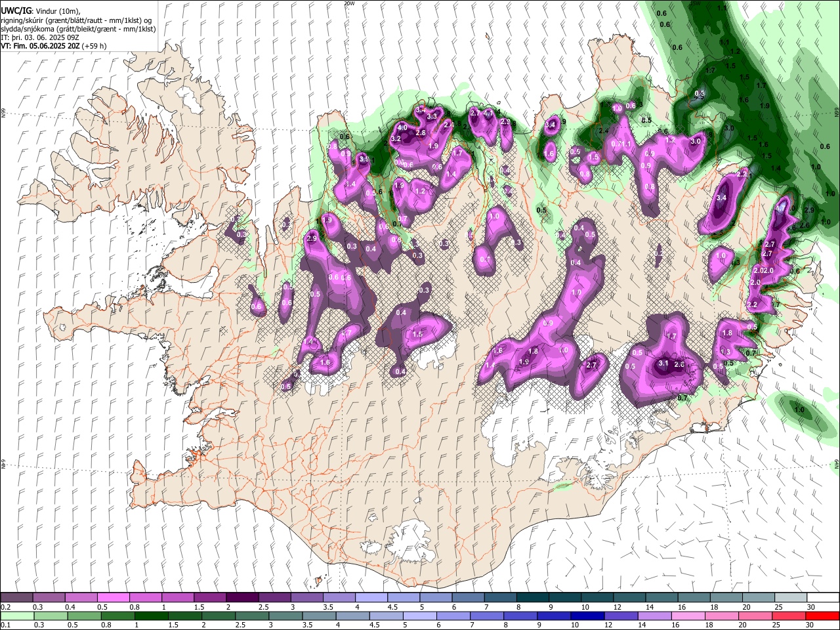Pick the pale grey 25–30 snow scale swatch
Image resolution: width=840 pixels, height=630 pixels.
pyautogui.click(x=791, y=597)
